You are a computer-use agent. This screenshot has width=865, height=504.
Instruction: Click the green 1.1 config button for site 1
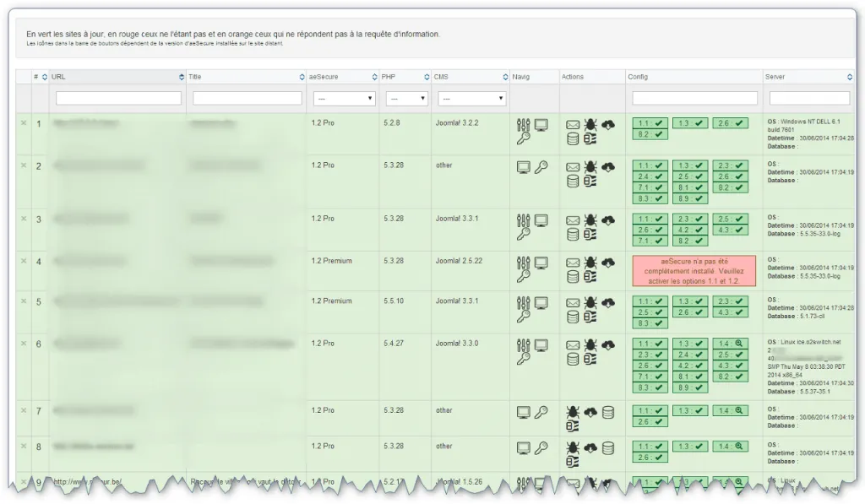pos(650,123)
